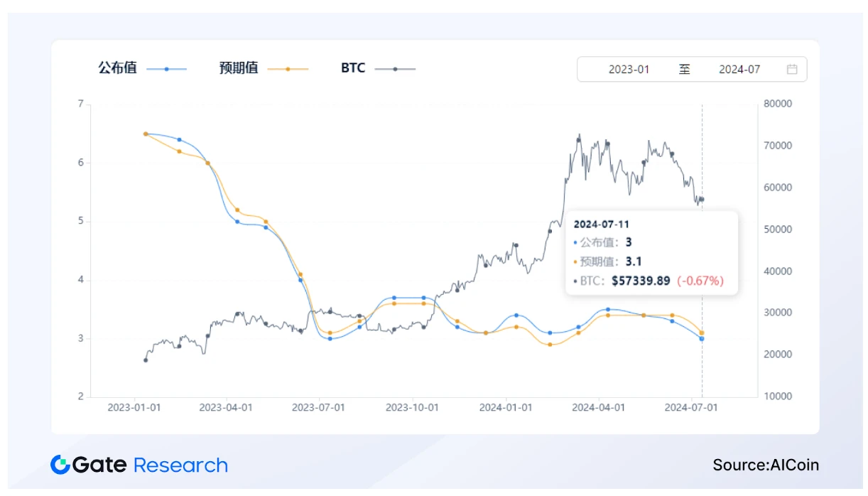Click the 2023-10-01 x-axis label
The width and height of the screenshot is (868, 496).
click(413, 408)
